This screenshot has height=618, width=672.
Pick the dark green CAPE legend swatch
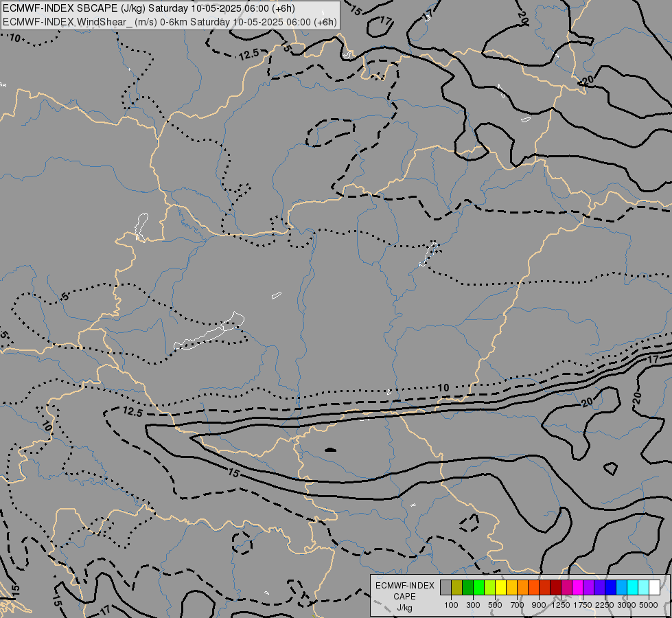pyautogui.click(x=467, y=588)
